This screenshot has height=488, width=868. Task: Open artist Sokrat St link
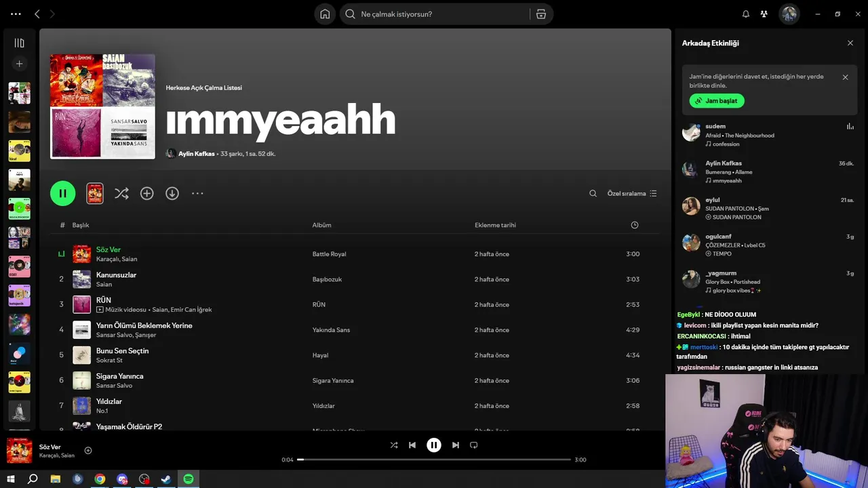pos(109,361)
